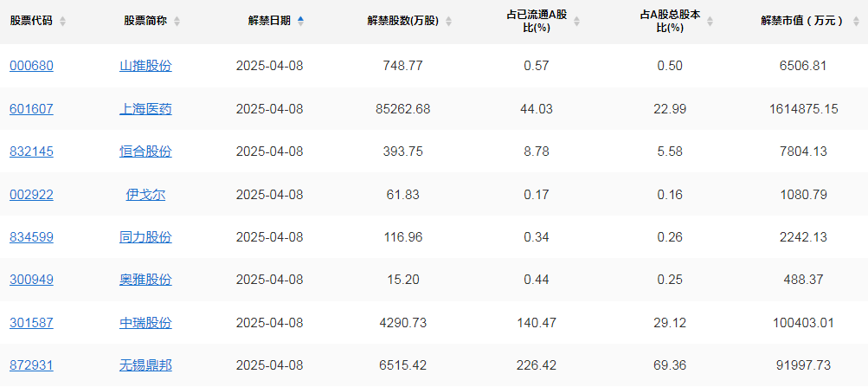Click the 占已流通A股比(%) header text
This screenshot has width=868, height=387.
click(537, 21)
